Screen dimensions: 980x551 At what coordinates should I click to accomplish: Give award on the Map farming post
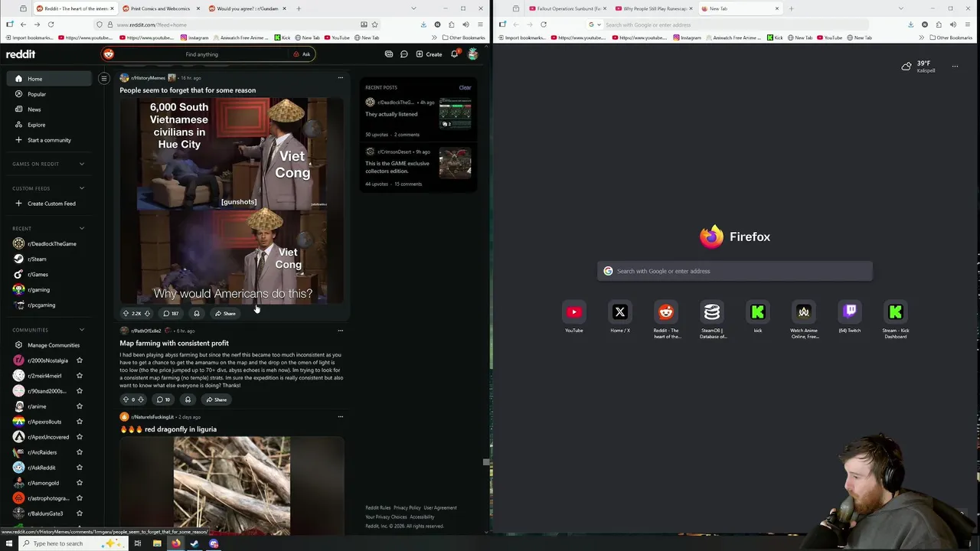click(188, 399)
